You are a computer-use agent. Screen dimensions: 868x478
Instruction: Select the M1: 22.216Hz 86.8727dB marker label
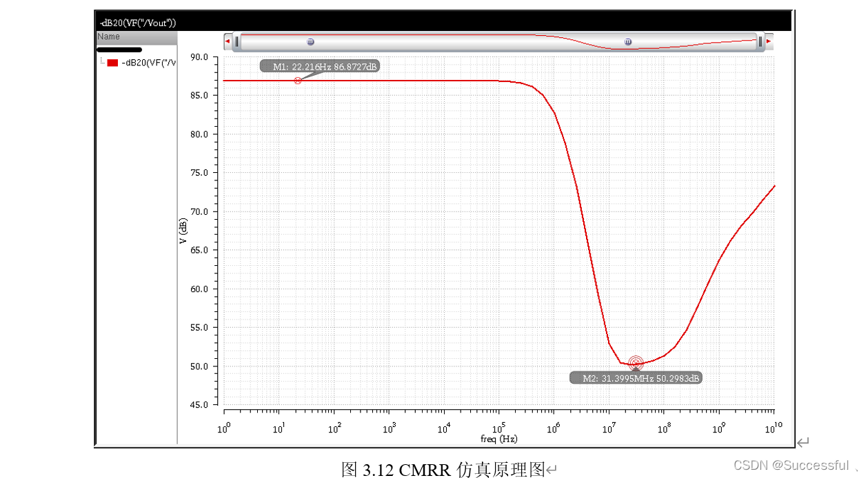321,66
